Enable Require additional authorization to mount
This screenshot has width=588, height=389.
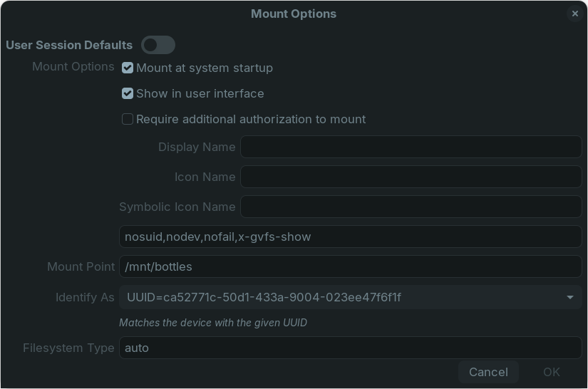point(128,120)
